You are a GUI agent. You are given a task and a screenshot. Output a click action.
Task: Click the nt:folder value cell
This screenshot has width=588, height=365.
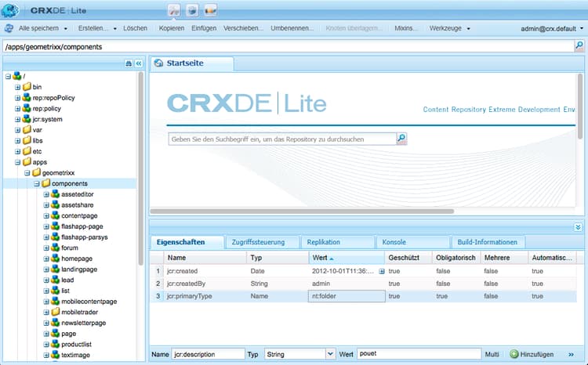[x=347, y=296]
